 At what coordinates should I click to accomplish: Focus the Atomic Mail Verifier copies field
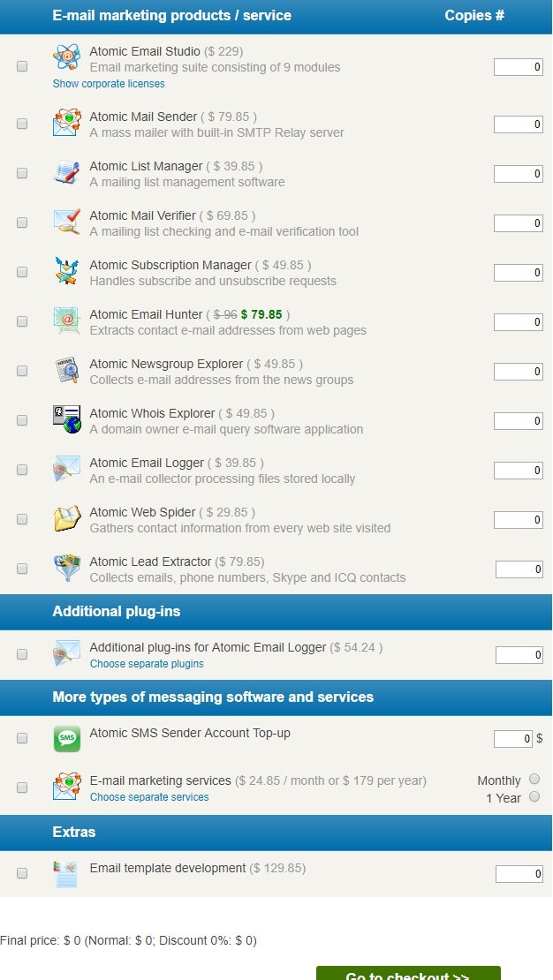pyautogui.click(x=518, y=223)
